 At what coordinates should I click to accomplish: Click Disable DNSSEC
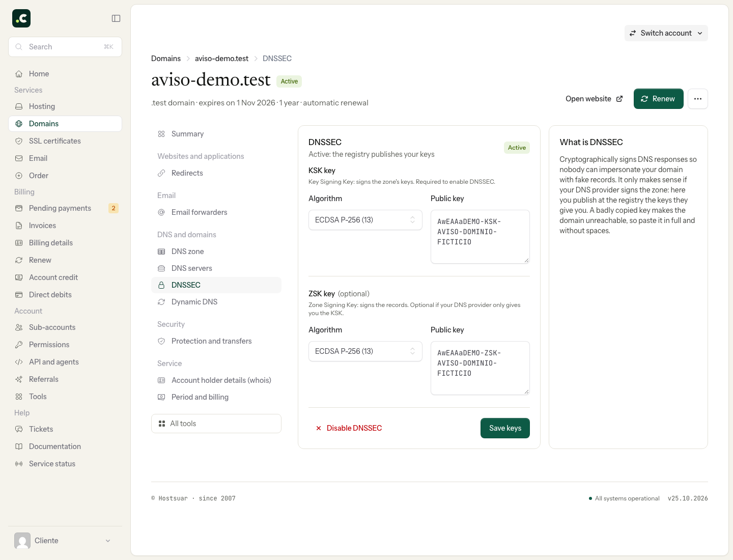click(x=348, y=428)
